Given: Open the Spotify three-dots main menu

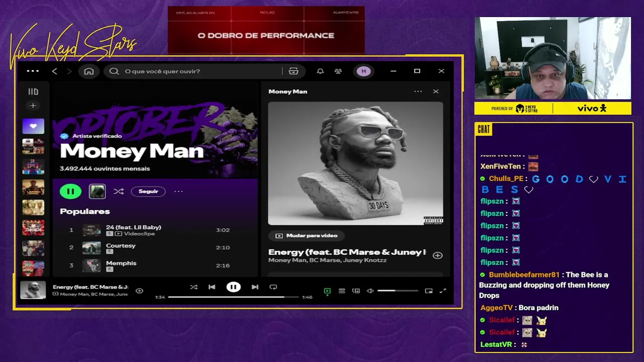Looking at the screenshot, I should (x=33, y=71).
